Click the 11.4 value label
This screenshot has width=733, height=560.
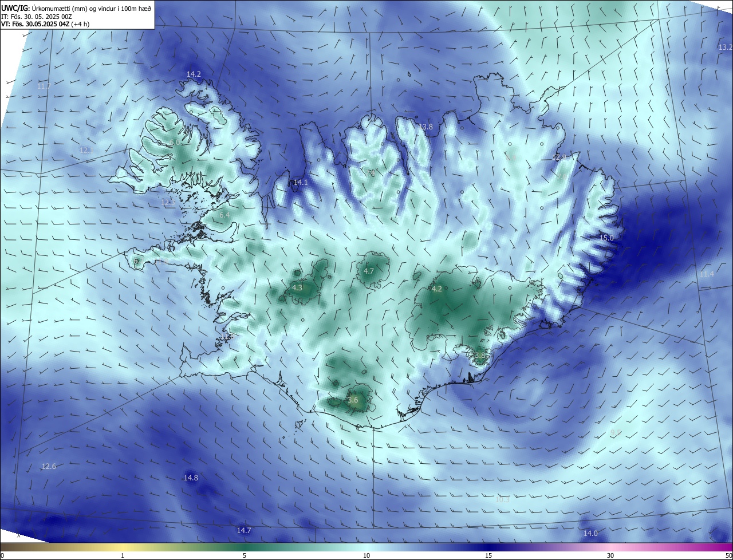coord(707,274)
